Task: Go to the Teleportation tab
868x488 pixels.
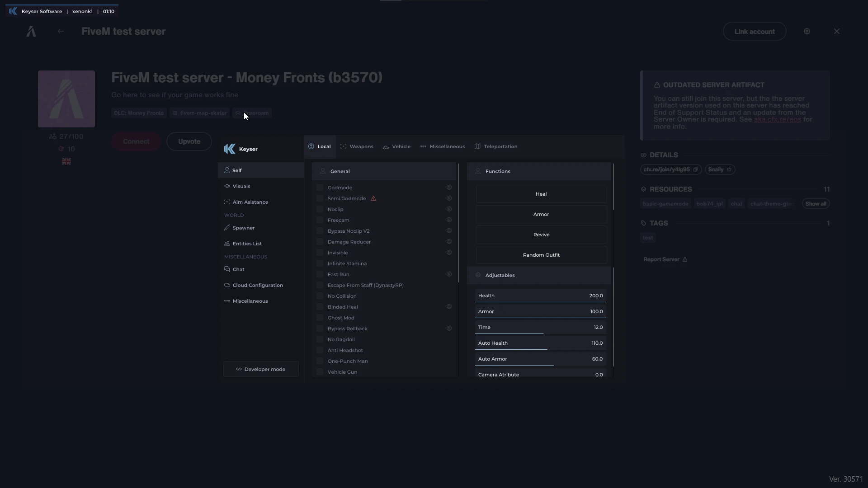Action: [496, 147]
